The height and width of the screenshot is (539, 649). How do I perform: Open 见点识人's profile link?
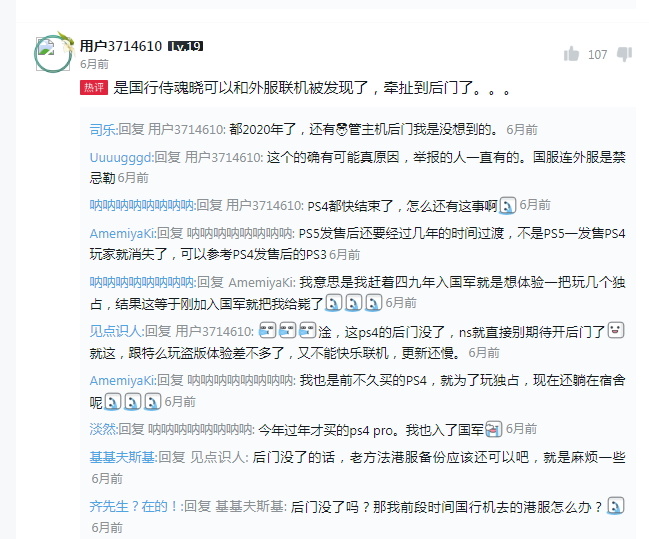click(x=117, y=331)
